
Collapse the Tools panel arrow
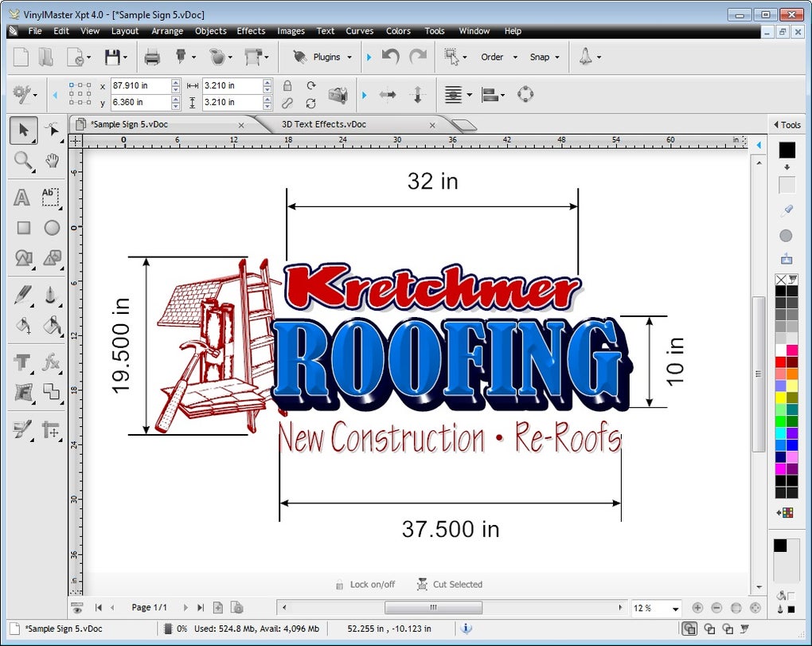click(x=775, y=125)
